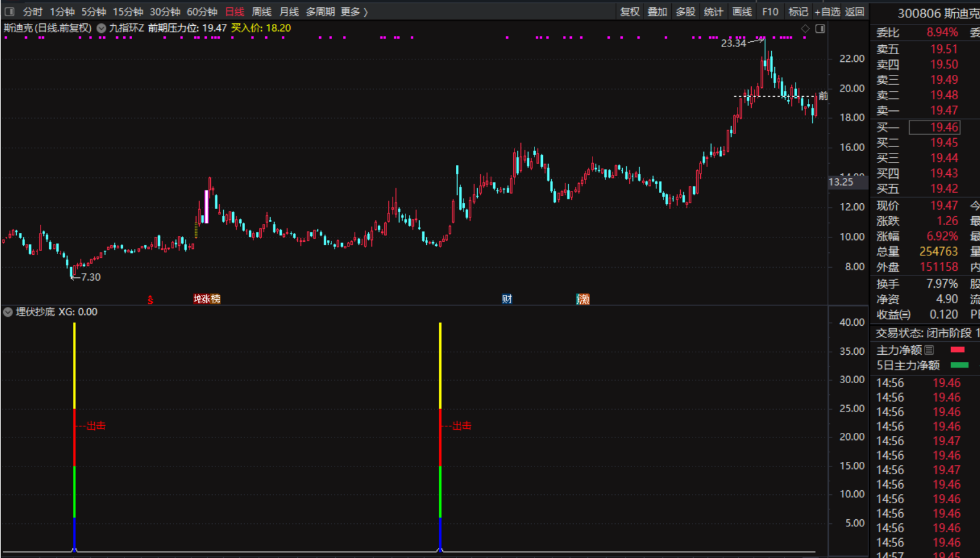Switch to 日线 daily chart period
Image resolution: width=980 pixels, height=558 pixels.
click(235, 12)
